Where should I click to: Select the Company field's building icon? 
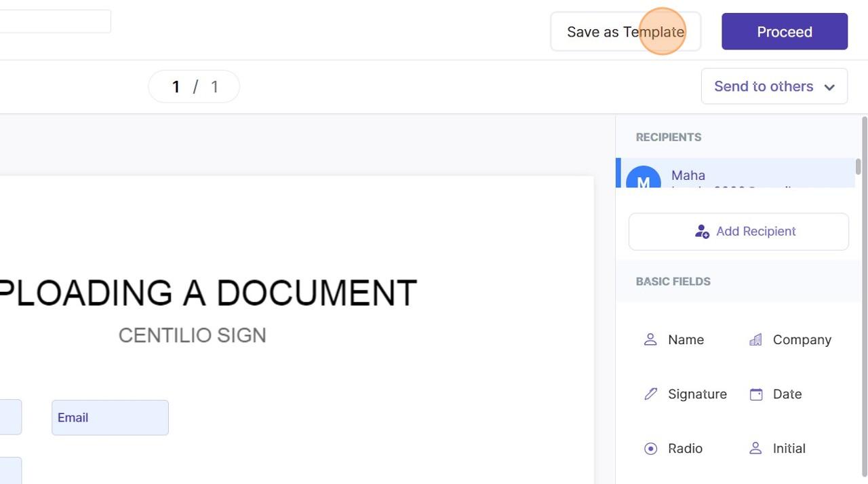[755, 339]
